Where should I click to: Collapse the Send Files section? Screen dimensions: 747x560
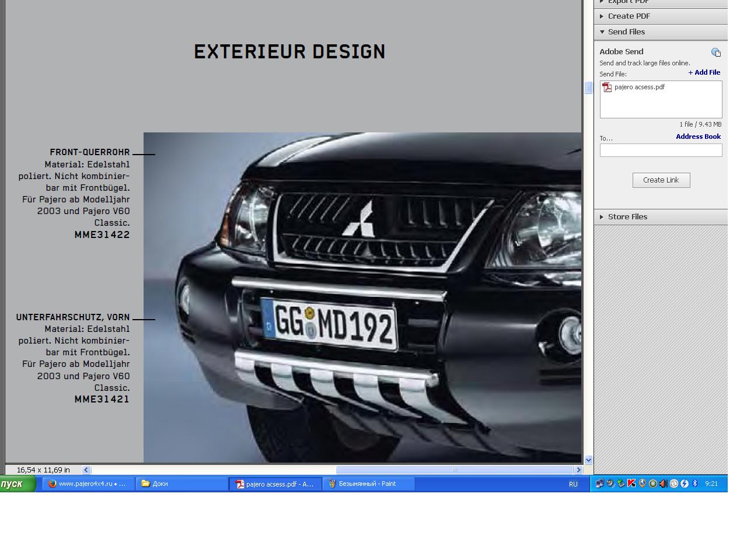pyautogui.click(x=626, y=32)
